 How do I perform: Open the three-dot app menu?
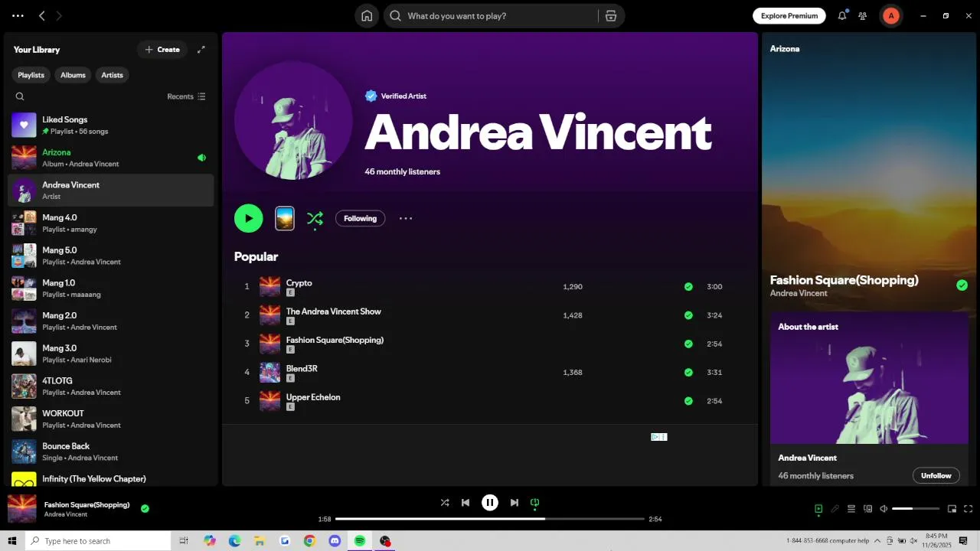[18, 15]
